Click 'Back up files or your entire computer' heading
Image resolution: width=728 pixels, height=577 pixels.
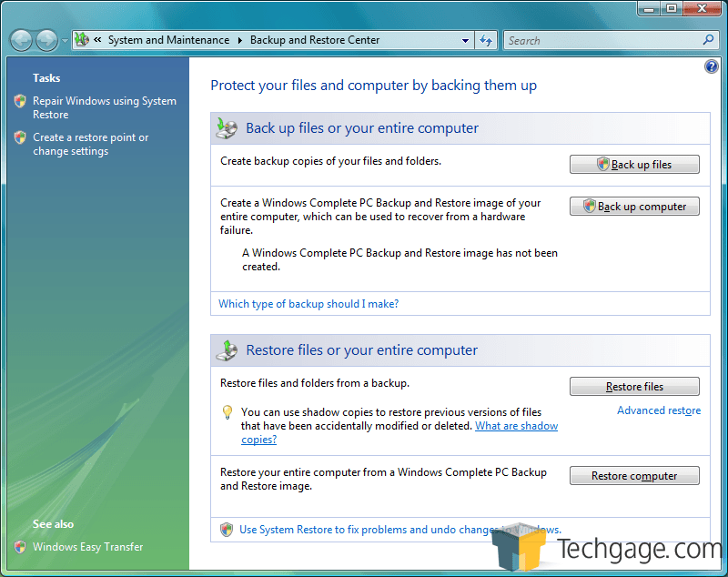click(362, 128)
